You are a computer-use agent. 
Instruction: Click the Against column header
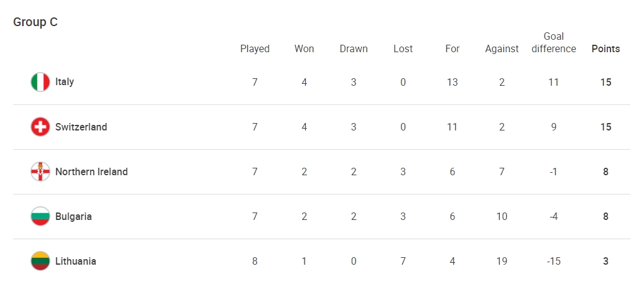502,49
